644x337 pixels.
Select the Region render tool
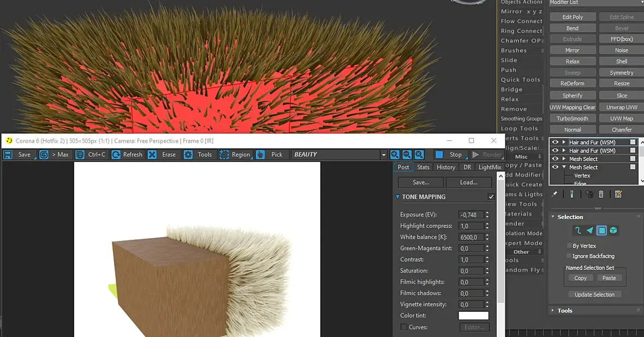[224, 155]
